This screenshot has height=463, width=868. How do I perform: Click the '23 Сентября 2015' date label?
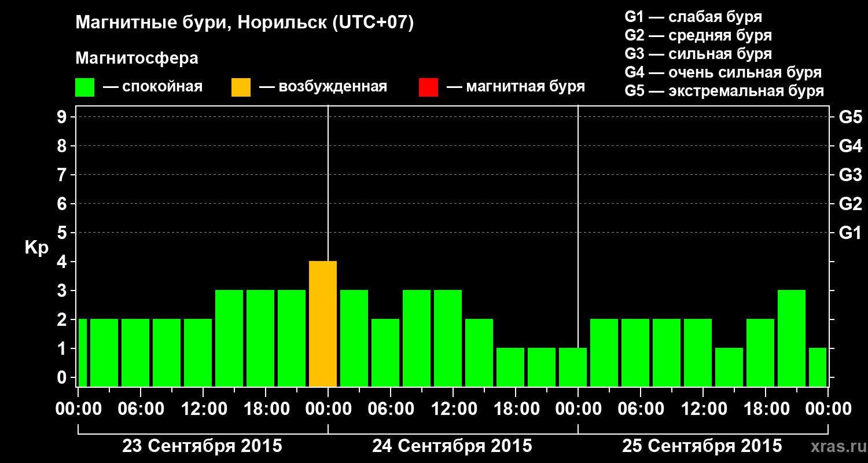[x=203, y=446]
